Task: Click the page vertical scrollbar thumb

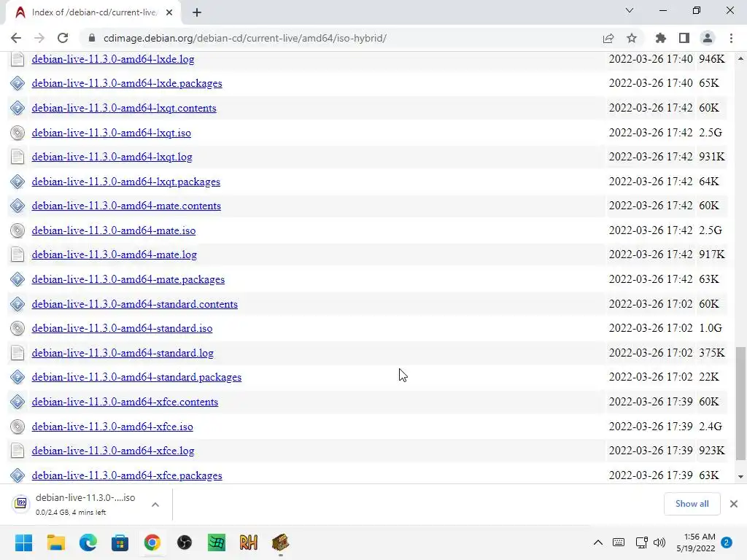Action: 740,404
